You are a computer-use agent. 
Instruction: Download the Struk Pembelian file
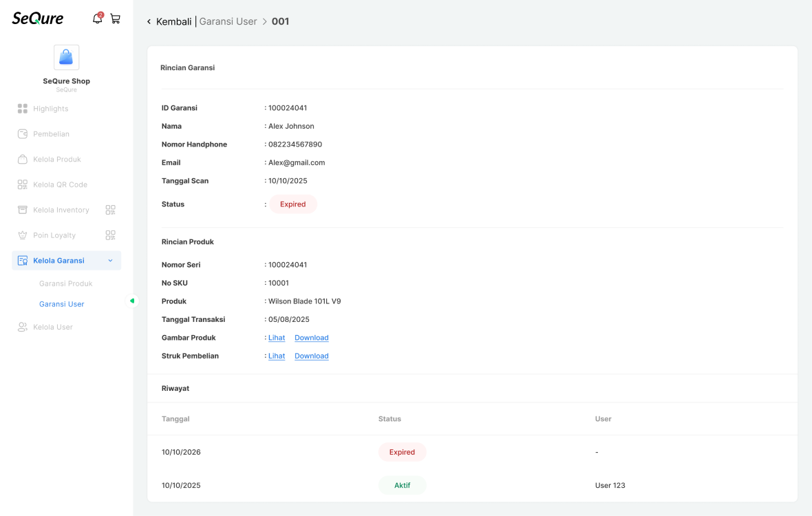(x=312, y=356)
